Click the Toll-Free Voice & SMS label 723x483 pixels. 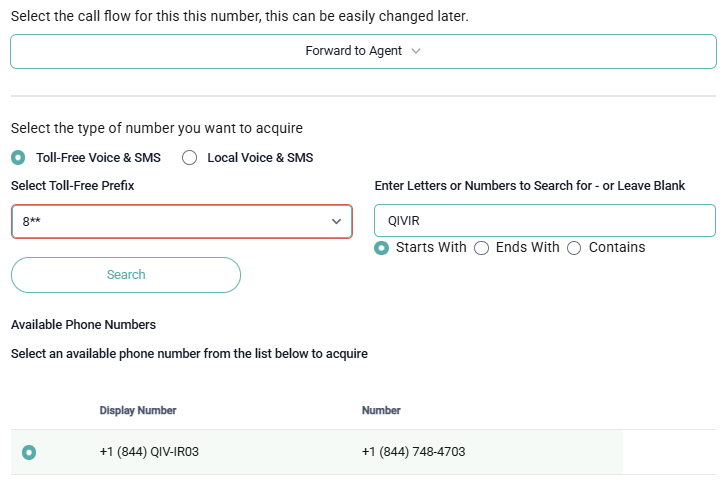(x=98, y=157)
